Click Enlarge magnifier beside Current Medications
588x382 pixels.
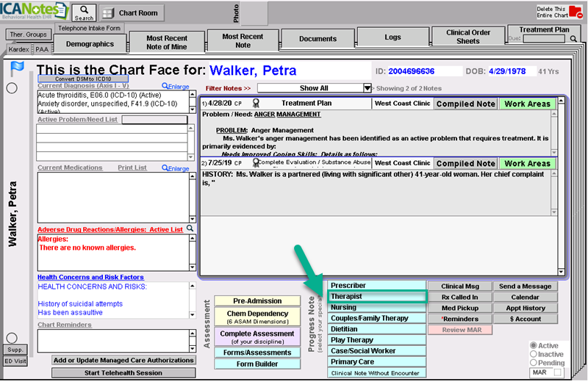click(x=176, y=168)
